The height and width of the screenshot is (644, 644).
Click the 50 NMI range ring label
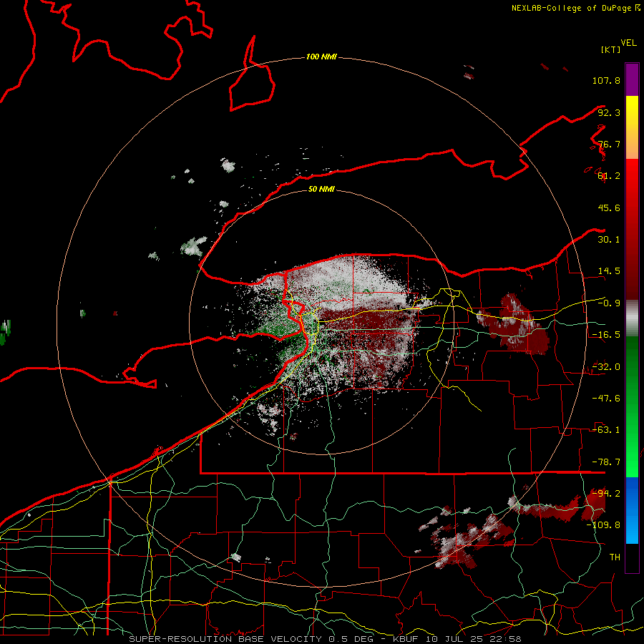[321, 189]
